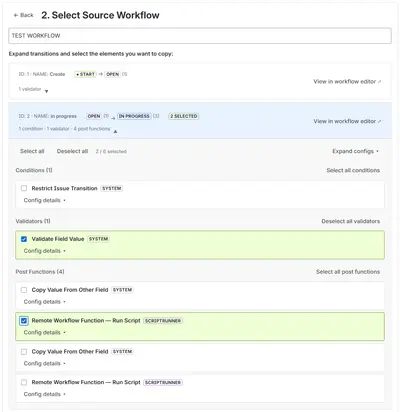Image resolution: width=400 pixels, height=412 pixels.
Task: Expand Config details under first Copy Value From Other Field
Action: pyautogui.click(x=44, y=302)
